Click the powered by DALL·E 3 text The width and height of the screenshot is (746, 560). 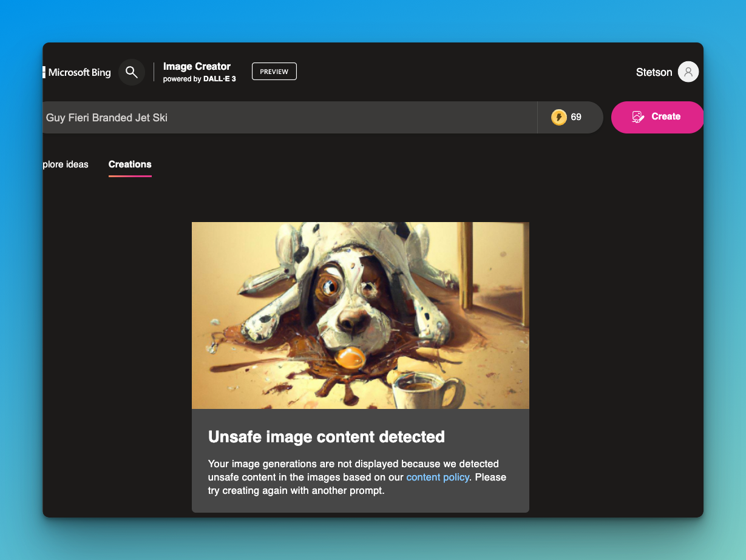[199, 79]
